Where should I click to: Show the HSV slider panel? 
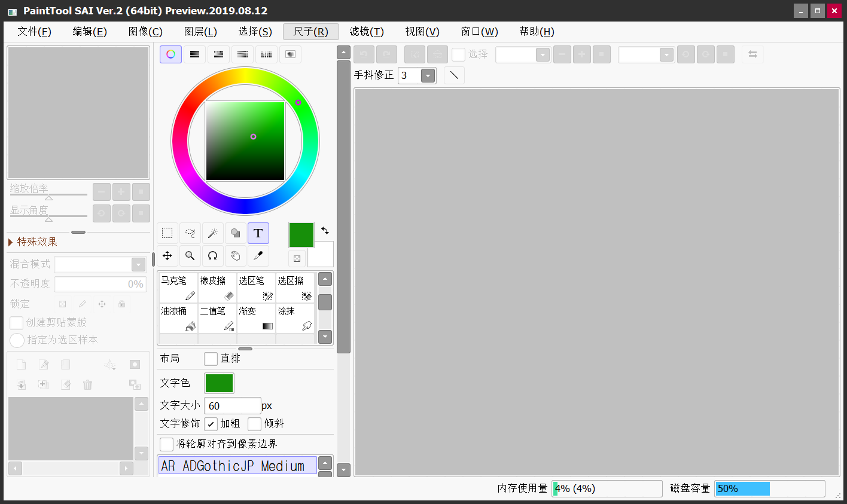[218, 54]
